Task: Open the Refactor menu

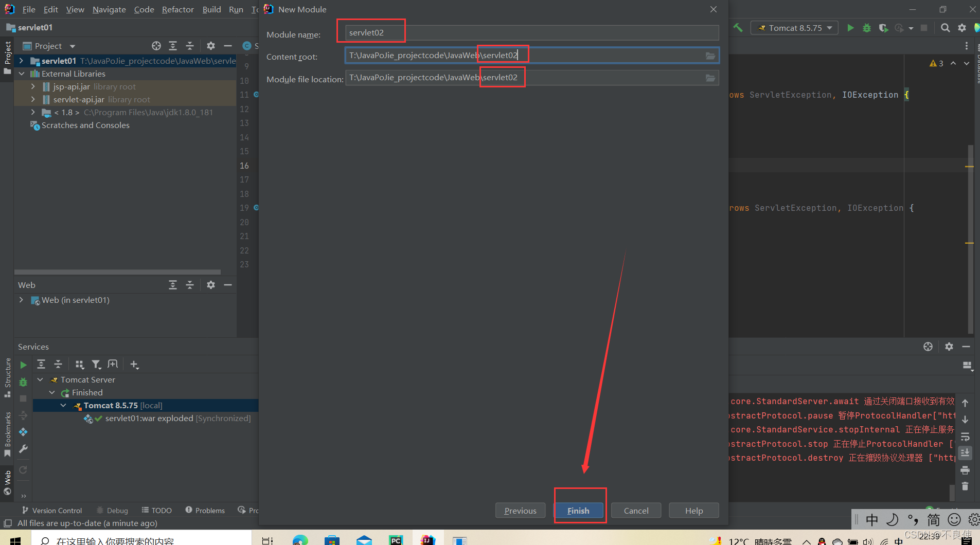Action: 177,9
